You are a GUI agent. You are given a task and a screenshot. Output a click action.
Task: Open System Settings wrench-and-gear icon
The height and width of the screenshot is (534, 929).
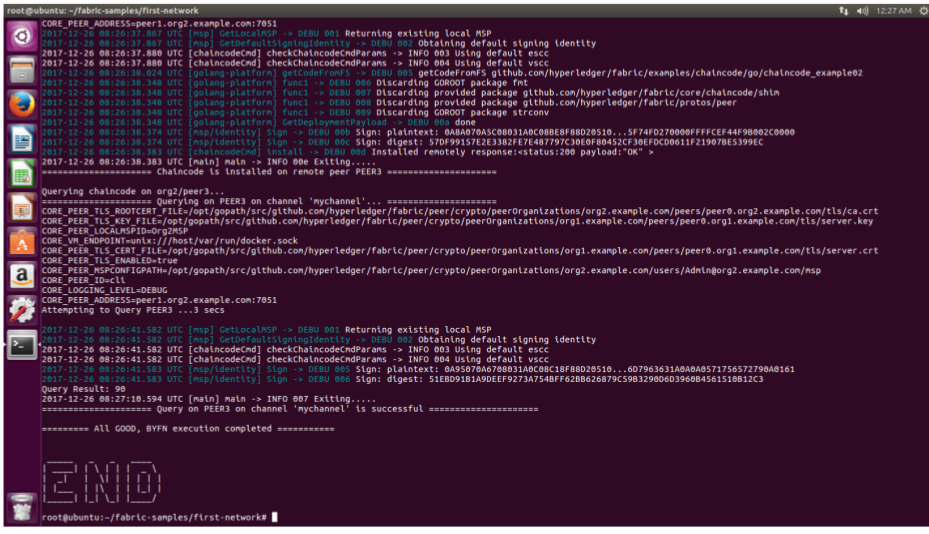22,311
